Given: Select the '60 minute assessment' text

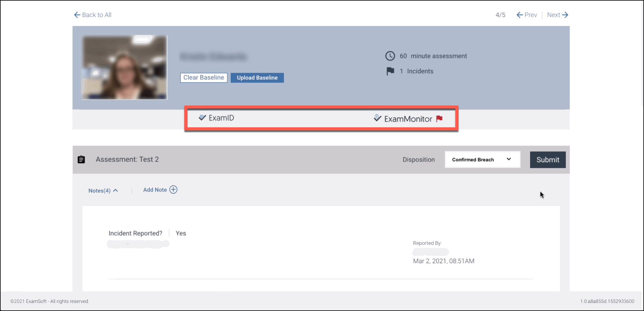Looking at the screenshot, I should [433, 56].
